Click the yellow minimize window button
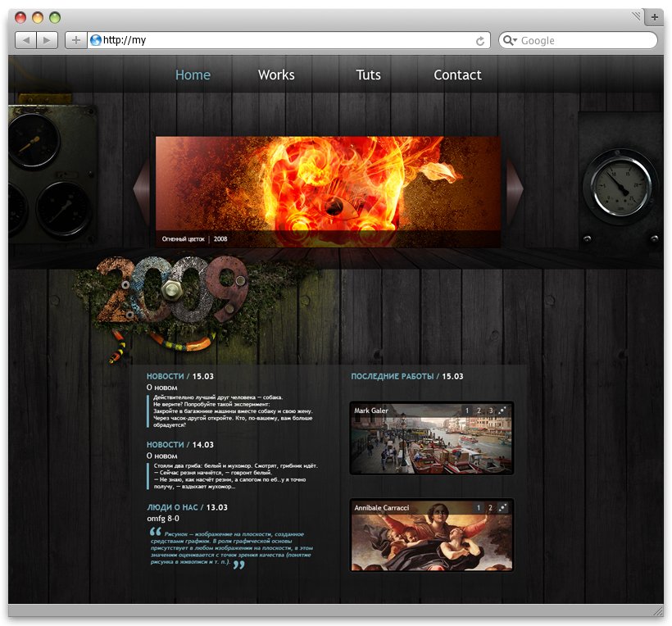Screen dimensions: 672x626 point(38,17)
